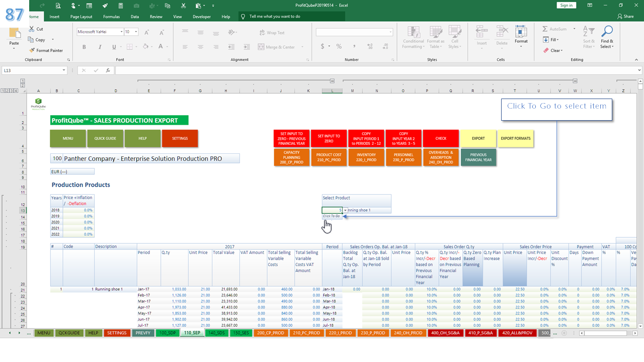The image size is (644, 362).
Task: Click the Borders grid icon
Action: coord(129,47)
